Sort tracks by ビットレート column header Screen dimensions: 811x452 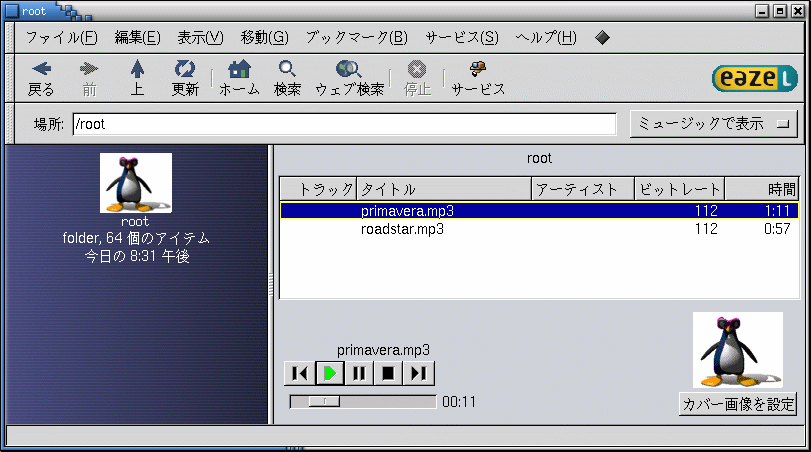tap(679, 189)
